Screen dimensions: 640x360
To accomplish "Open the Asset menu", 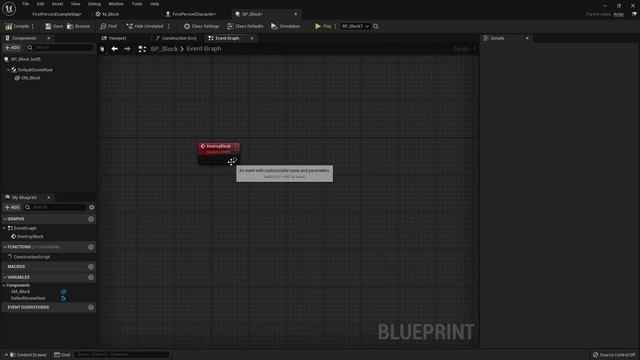I will [x=57, y=4].
